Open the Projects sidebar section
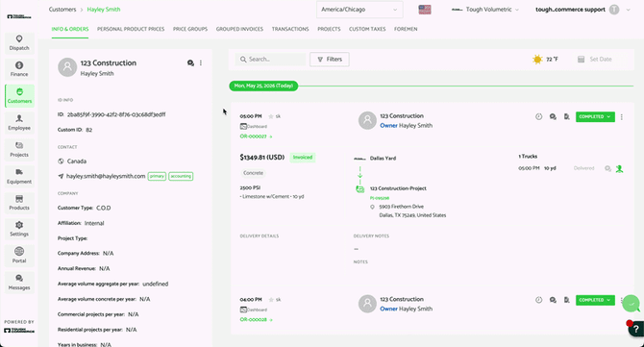Image resolution: width=644 pixels, height=347 pixels. (19, 149)
